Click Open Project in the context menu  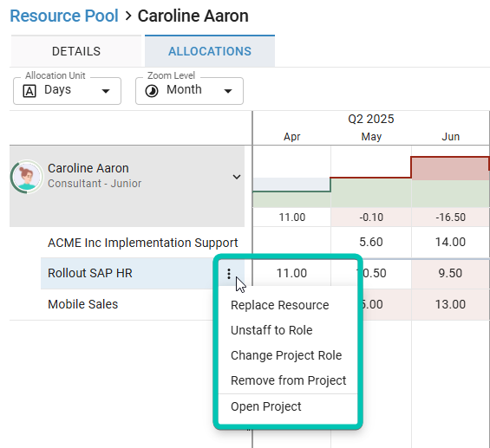[x=266, y=406]
